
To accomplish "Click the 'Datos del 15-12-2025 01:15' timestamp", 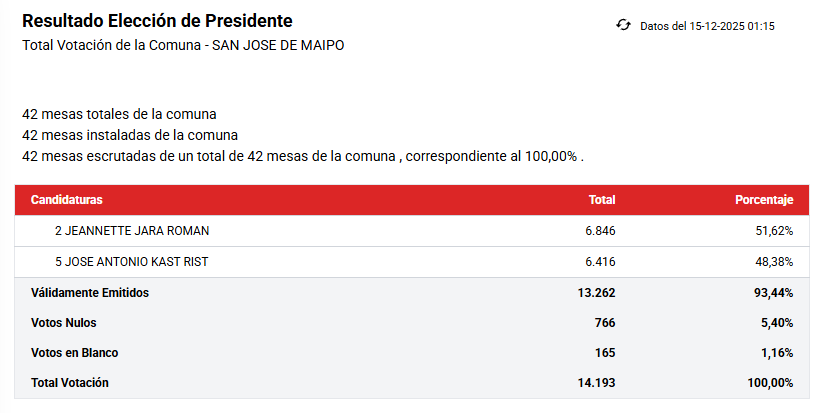I will tap(708, 26).
